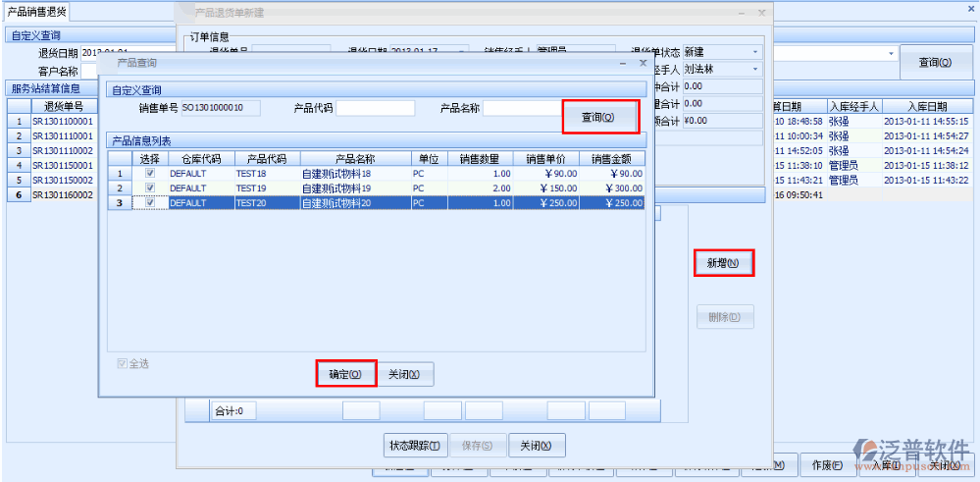Sort by 销售单价 column header

coord(546,158)
